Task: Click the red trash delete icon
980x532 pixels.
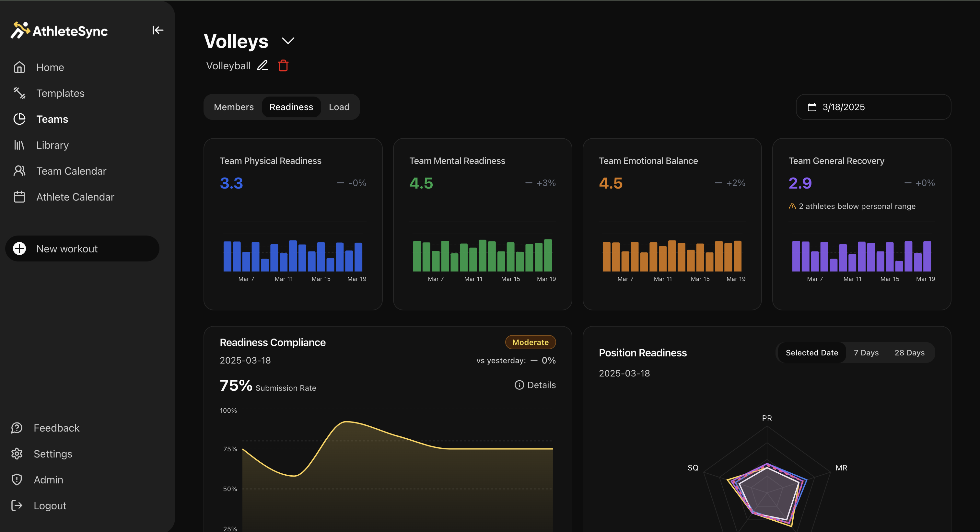Action: coord(283,65)
